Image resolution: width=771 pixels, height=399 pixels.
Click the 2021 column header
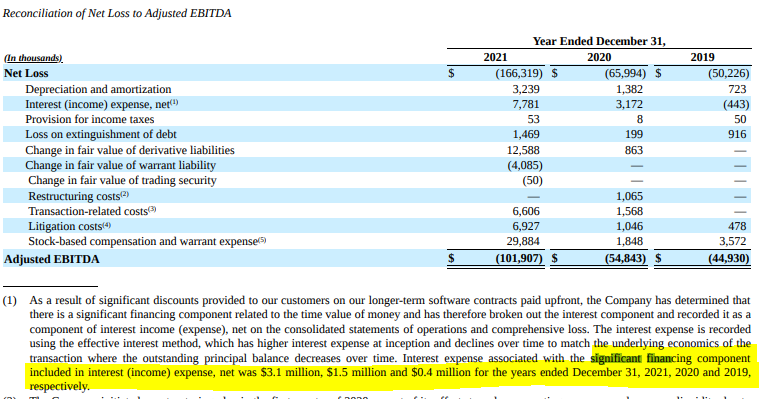tap(495, 57)
